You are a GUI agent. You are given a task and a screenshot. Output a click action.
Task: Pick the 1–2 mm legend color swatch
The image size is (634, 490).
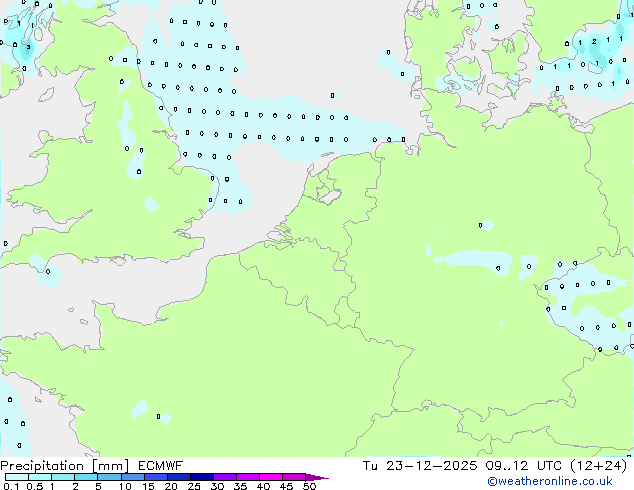(63, 477)
